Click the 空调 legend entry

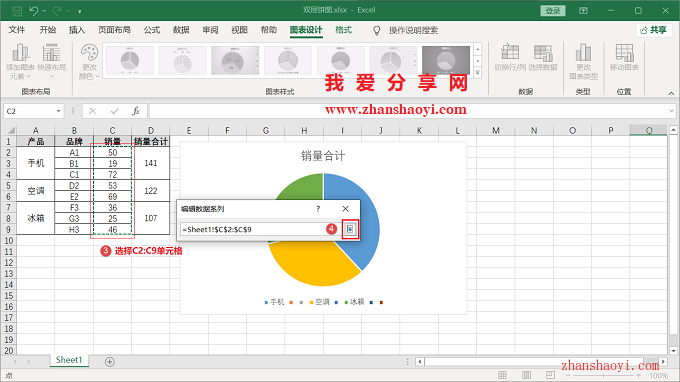click(320, 302)
